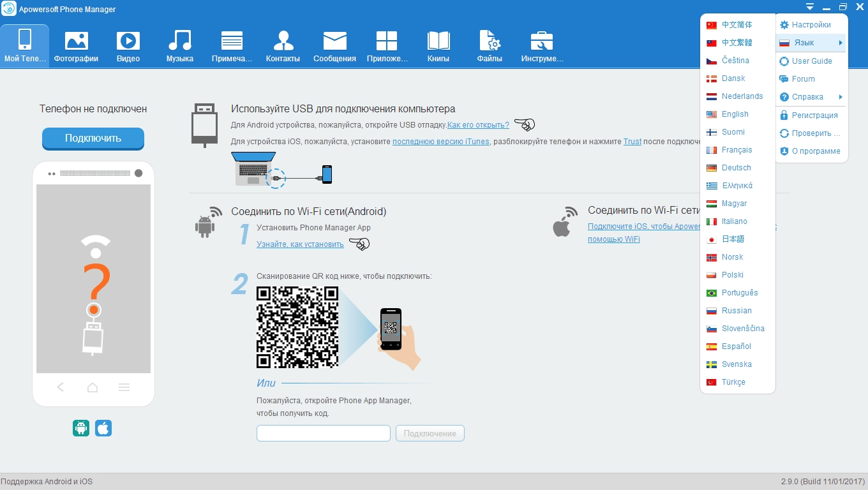Click the Apowersoft logo in title bar
The height and width of the screenshot is (490, 868).
point(9,9)
